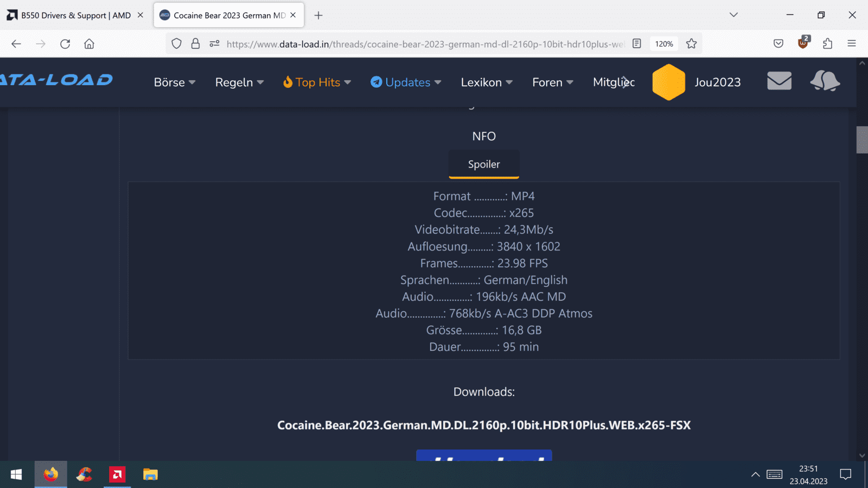Click the 'Dauer..............: 95 min' line
Screen dimensions: 868x488
point(484,347)
